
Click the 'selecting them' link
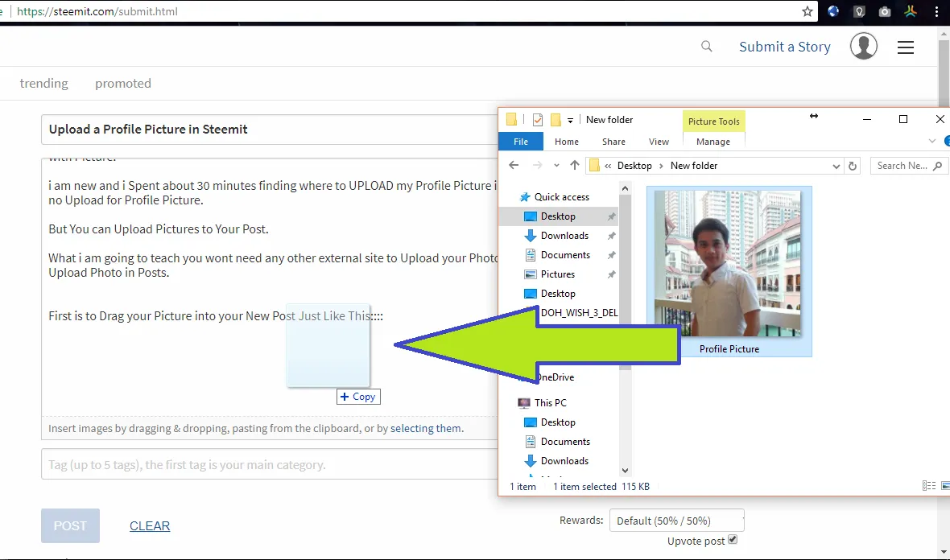pos(426,428)
